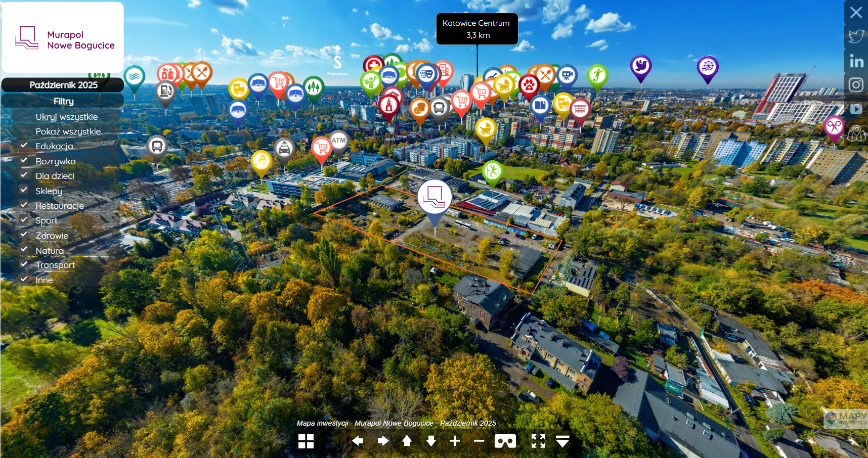Image resolution: width=868 pixels, height=458 pixels.
Task: Select Pokaż wszystkie to show all
Action: click(68, 131)
